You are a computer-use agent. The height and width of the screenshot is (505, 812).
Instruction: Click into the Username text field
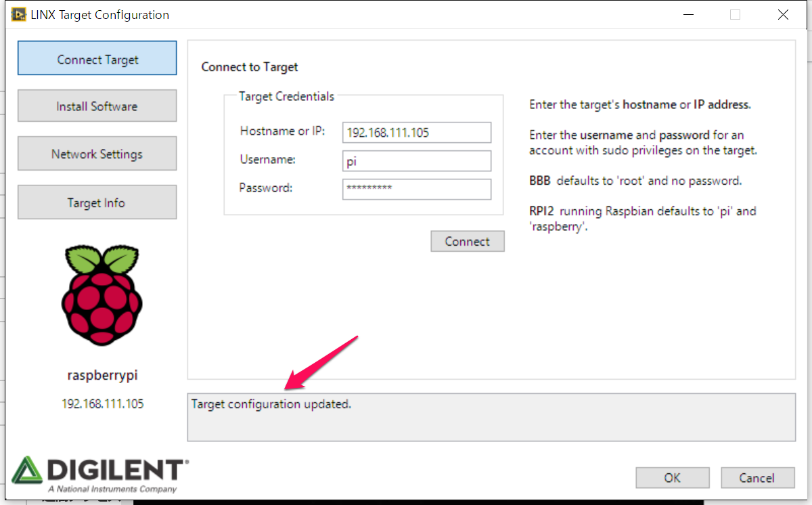click(416, 161)
